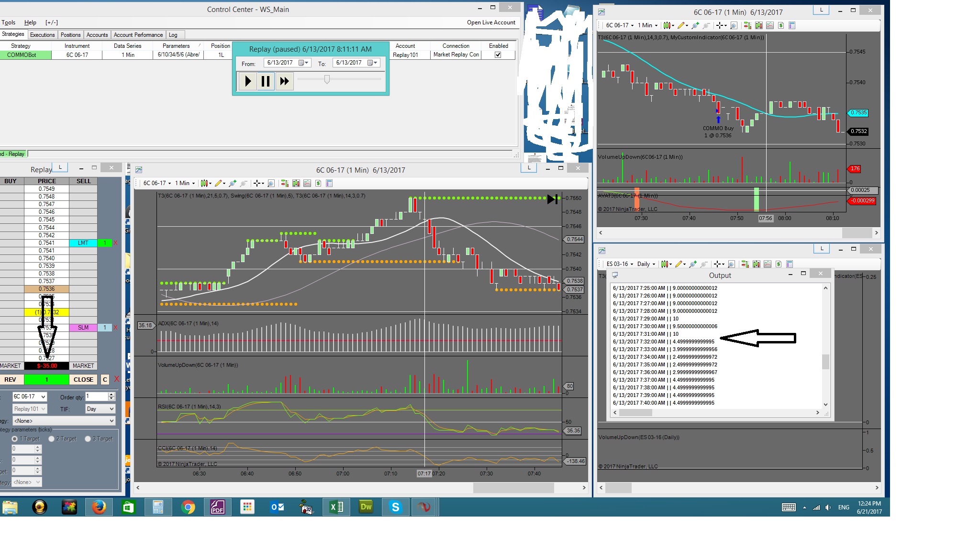Open the Tools menu
Image resolution: width=980 pixels, height=551 pixels.
(9, 22)
